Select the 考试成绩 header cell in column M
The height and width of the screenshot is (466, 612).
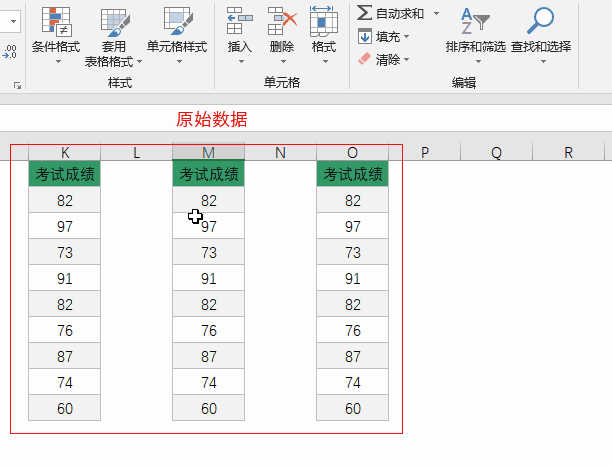[x=208, y=174]
